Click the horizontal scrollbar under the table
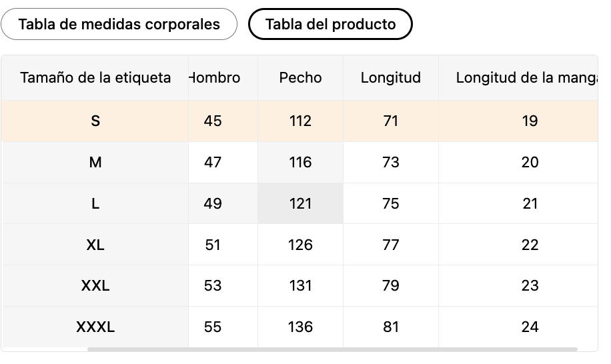 [332, 349]
